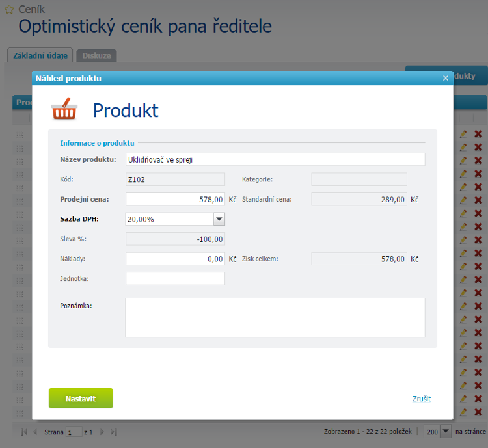Go to the previous page
Viewport: 488px width, 448px height.
tap(35, 432)
